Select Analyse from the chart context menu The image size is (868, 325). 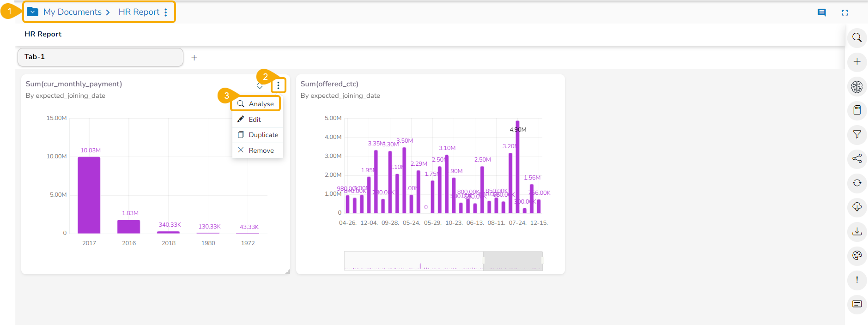(256, 104)
